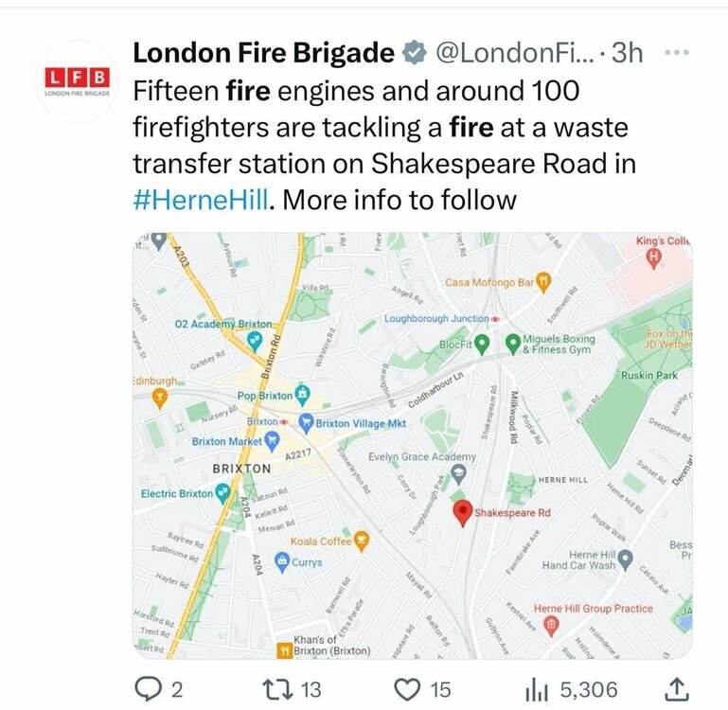Open London Fire Brigade profile name

(x=263, y=54)
